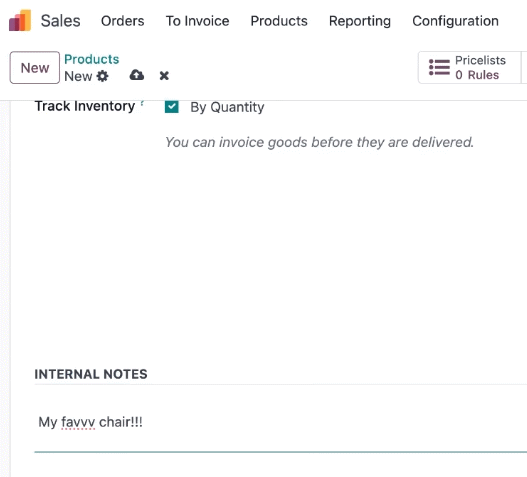
Task: Select the By Quantity tracking option
Action: tap(227, 107)
